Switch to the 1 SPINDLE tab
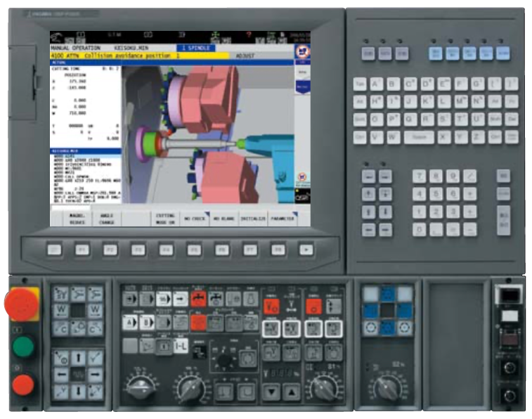 pos(196,48)
